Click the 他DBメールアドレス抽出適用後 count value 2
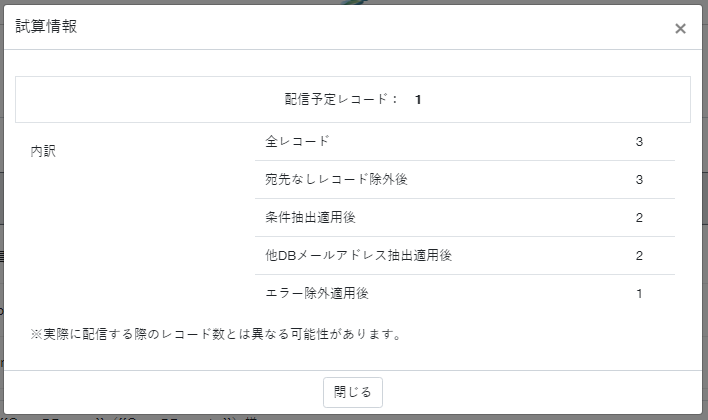 point(639,255)
